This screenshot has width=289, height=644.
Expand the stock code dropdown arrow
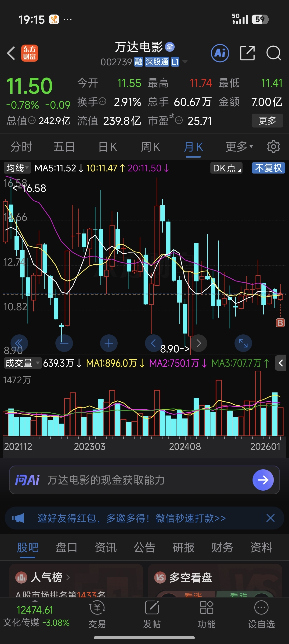pyautogui.click(x=185, y=62)
